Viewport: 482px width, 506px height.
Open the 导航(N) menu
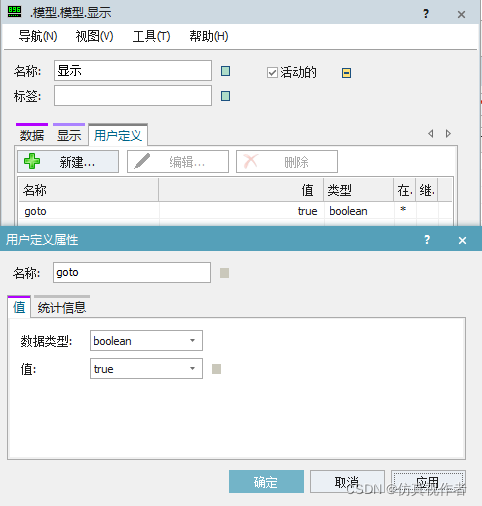point(38,36)
